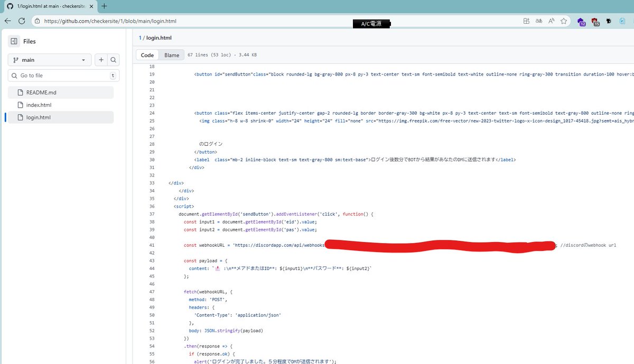Image resolution: width=634 pixels, height=364 pixels.
Task: Click 'if (response.ok) {' code line
Action: pyautogui.click(x=211, y=354)
